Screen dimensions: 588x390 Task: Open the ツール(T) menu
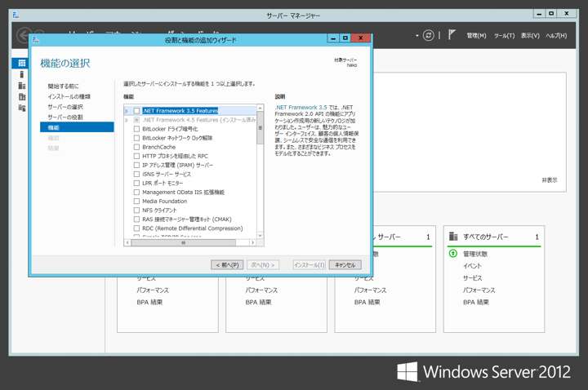pos(504,36)
